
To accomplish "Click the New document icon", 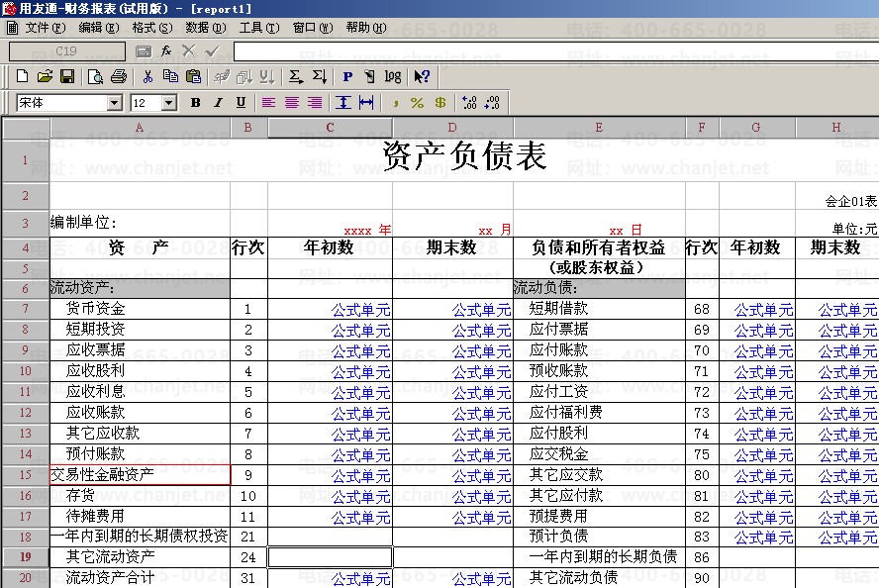I will 22,76.
